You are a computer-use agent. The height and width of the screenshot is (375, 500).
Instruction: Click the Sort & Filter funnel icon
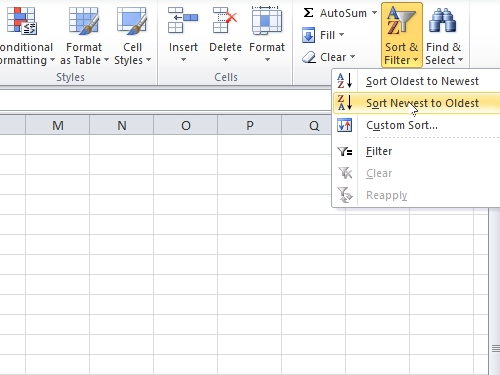tap(401, 21)
